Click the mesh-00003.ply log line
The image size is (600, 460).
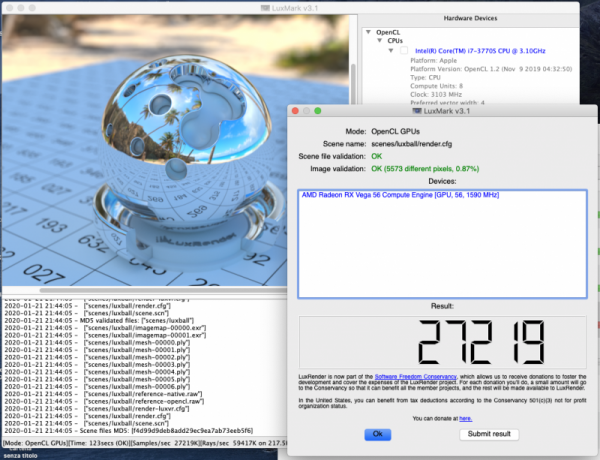point(97,364)
